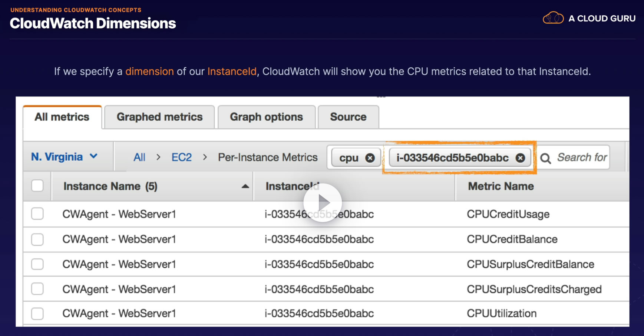The image size is (644, 336).
Task: Enable the CPUUtilization row checkbox
Action: (x=37, y=313)
